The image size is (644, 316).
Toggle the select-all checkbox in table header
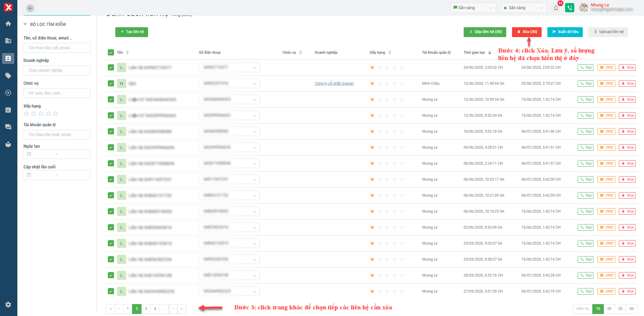[x=111, y=52]
